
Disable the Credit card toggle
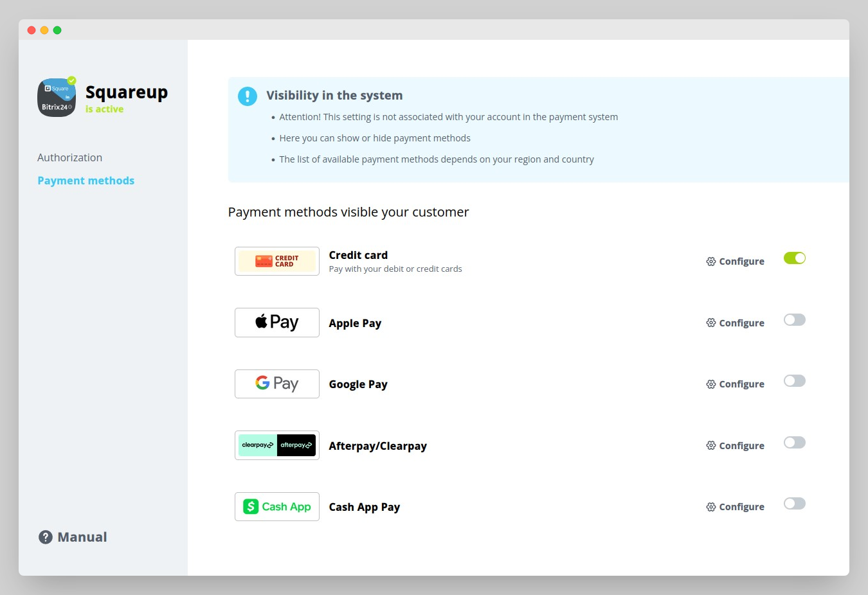click(x=795, y=258)
